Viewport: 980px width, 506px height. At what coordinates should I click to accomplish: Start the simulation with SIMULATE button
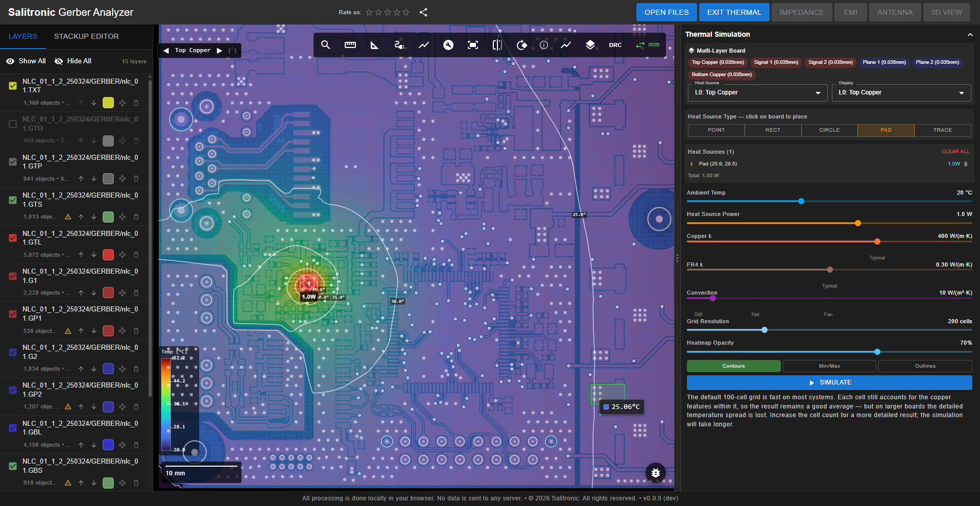tap(829, 382)
